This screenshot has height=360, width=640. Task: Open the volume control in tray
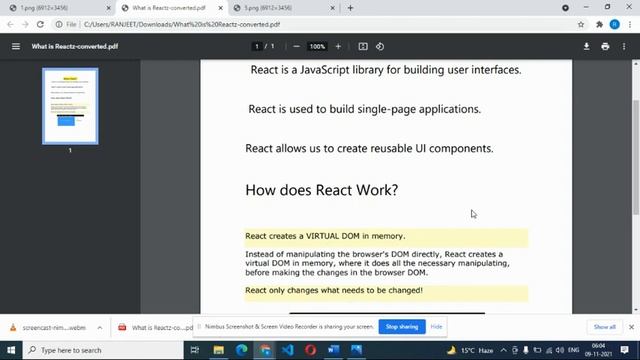pos(560,350)
